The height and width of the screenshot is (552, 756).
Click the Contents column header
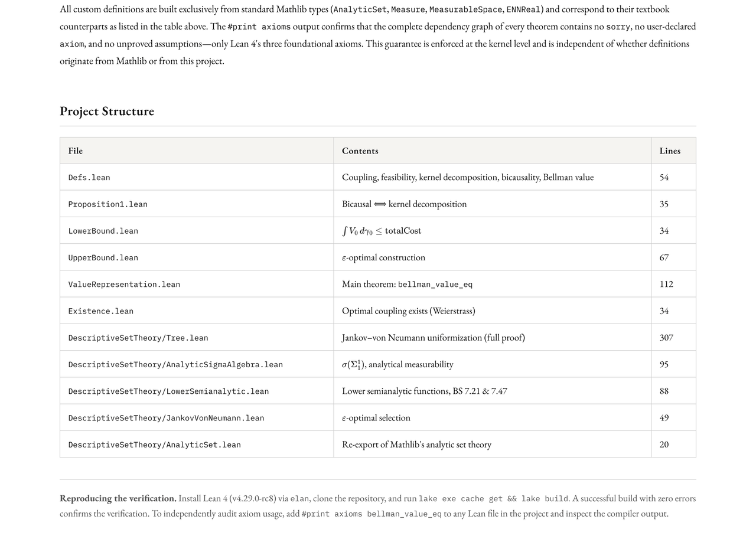click(x=360, y=151)
